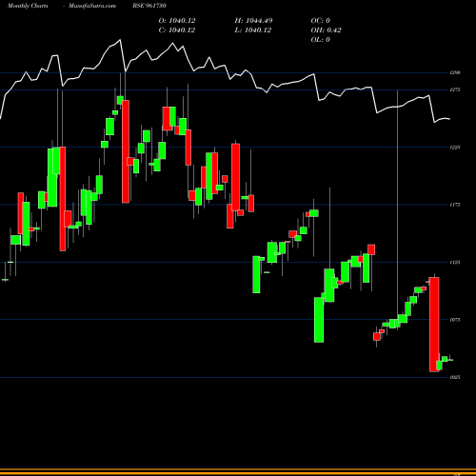476x476 pixels.
Task: Click the 'OL: 0' readout
Action: (321, 40)
